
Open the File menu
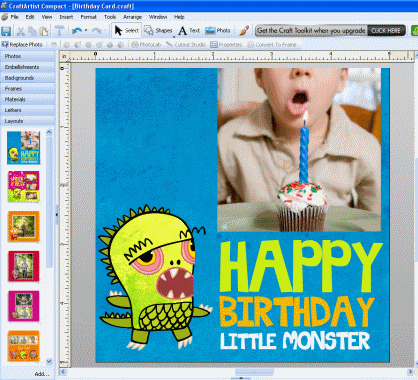(15, 17)
